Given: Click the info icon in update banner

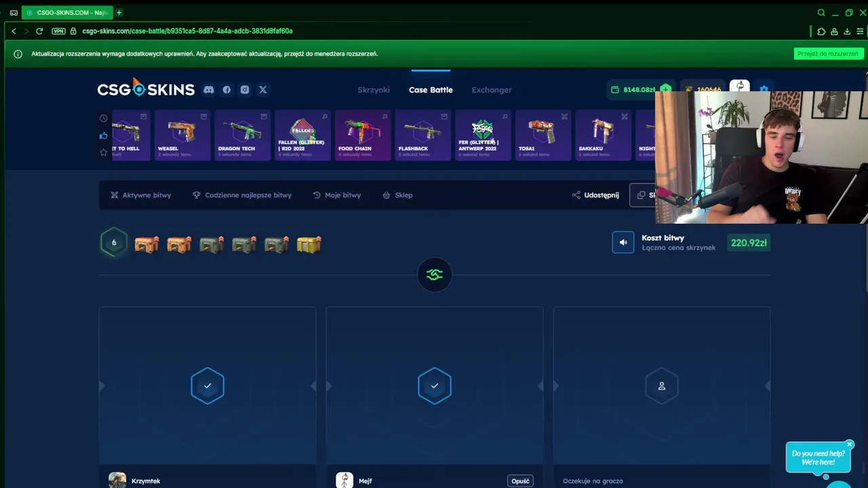Looking at the screenshot, I should pos(18,54).
